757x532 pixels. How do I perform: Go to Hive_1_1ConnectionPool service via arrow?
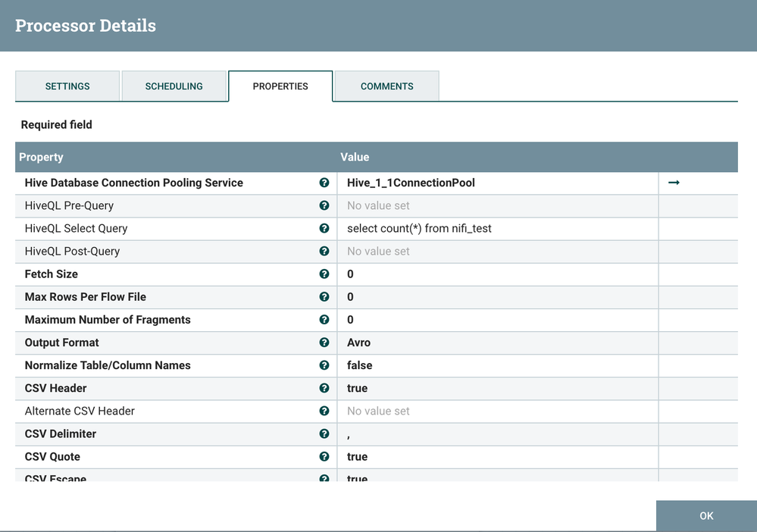674,183
